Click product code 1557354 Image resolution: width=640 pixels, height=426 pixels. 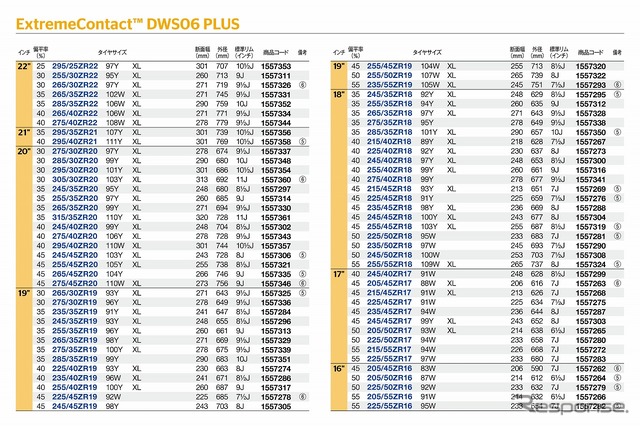click(x=276, y=170)
